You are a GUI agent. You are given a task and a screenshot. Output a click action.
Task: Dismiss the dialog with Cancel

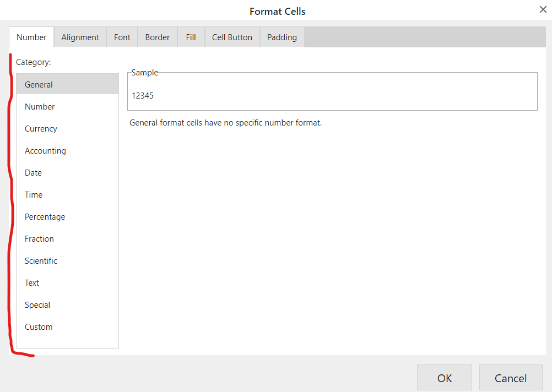tap(510, 378)
